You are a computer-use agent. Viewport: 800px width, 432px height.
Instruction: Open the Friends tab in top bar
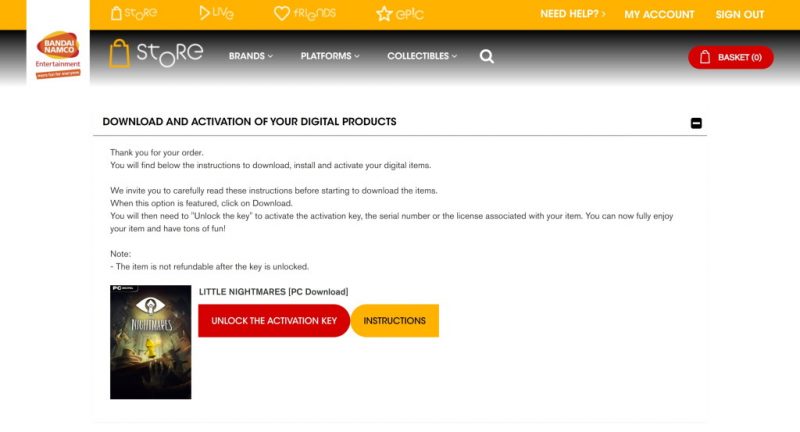305,13
